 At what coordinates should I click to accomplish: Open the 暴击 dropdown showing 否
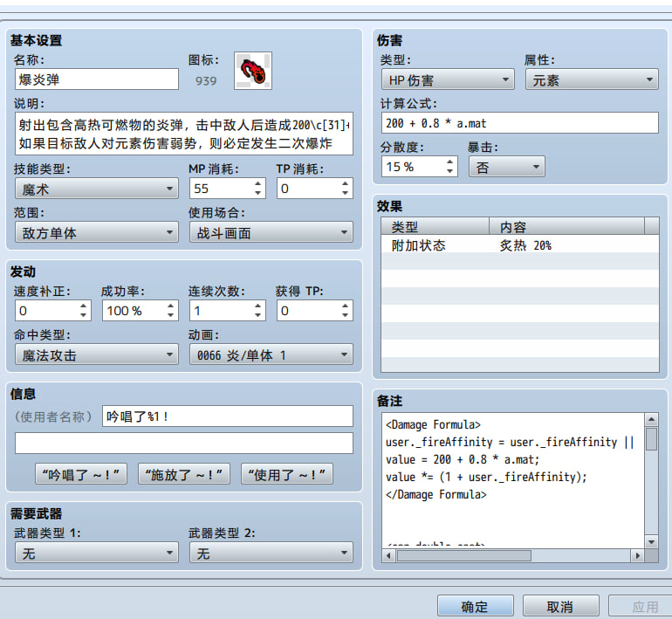pos(507,167)
